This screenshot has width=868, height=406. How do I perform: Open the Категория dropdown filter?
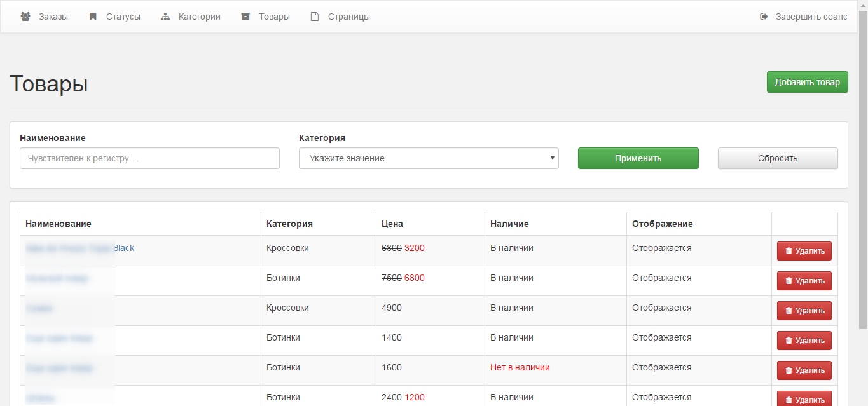click(x=428, y=158)
